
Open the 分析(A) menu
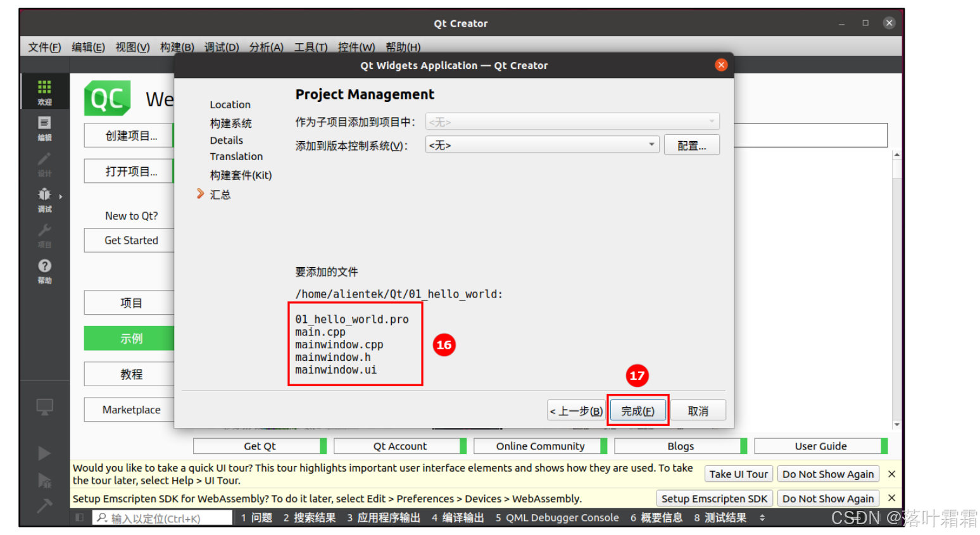[266, 47]
